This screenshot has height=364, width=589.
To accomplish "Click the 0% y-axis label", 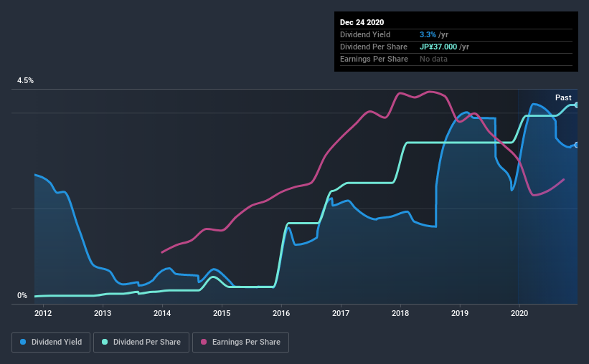I will coord(22,296).
